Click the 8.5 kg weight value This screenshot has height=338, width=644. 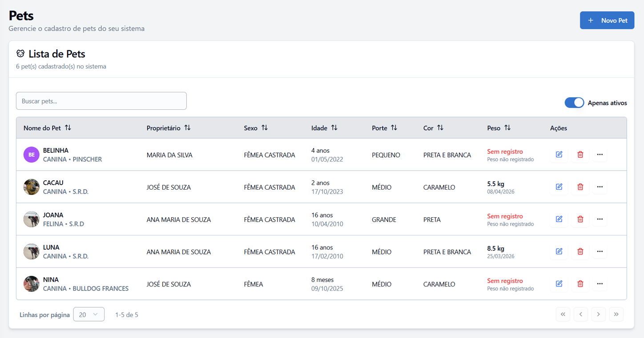coord(495,248)
